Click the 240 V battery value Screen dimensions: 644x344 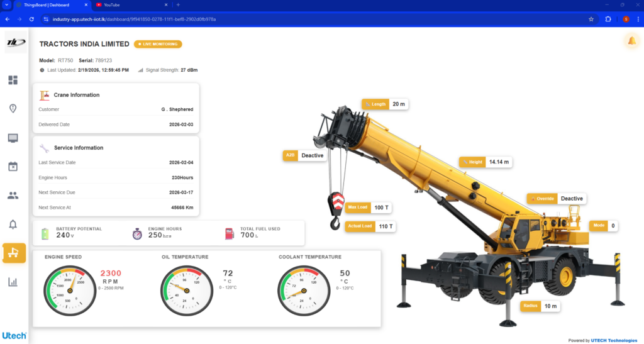[65, 236]
